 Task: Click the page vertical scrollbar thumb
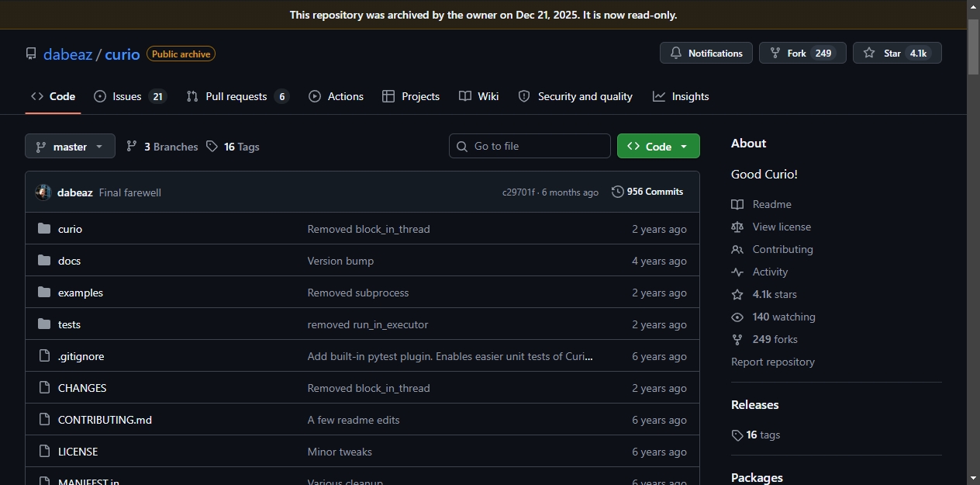(974, 47)
